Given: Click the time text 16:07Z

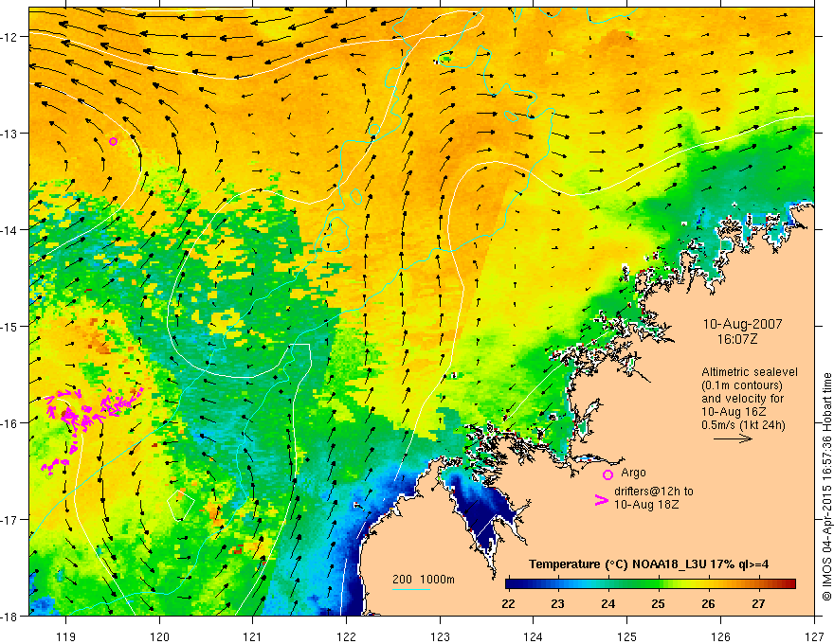Looking at the screenshot, I should 737,339.
